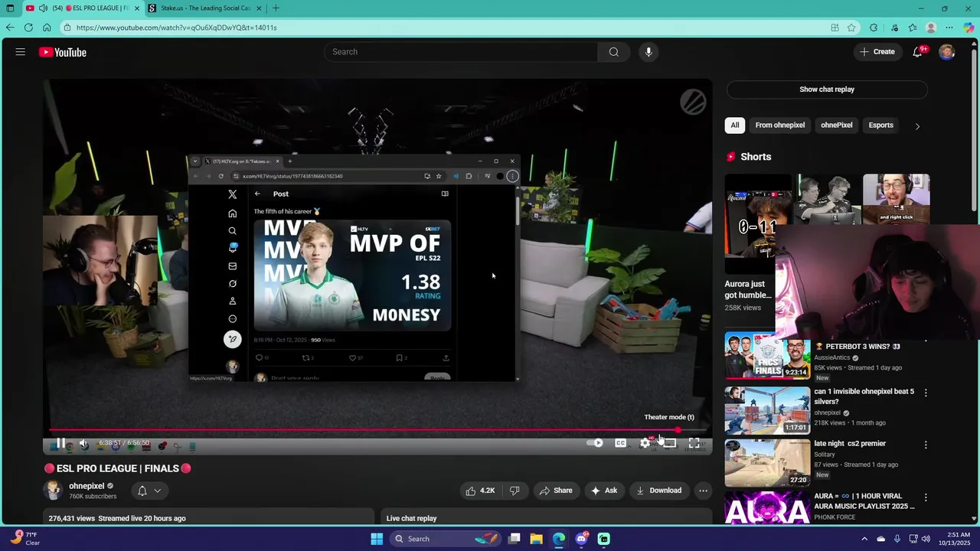Viewport: 980px width, 551px height.
Task: Add this page to favorites star
Action: pos(851,28)
